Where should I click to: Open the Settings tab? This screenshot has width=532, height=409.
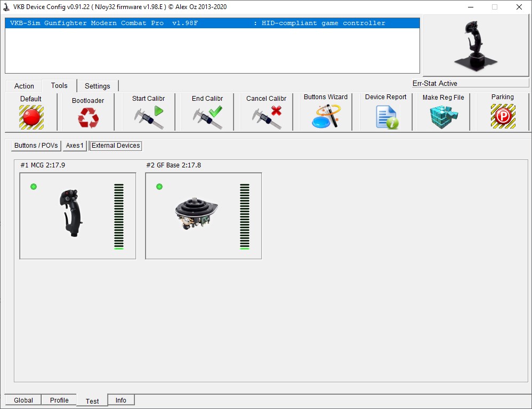pos(98,86)
